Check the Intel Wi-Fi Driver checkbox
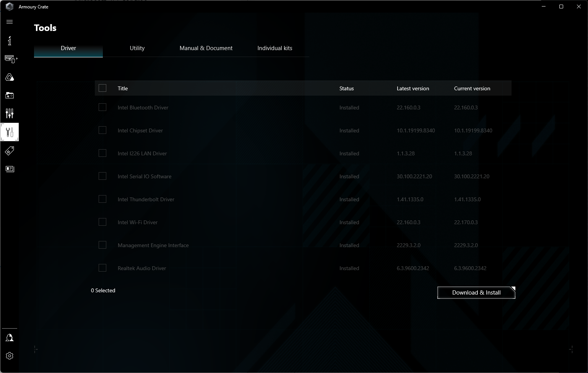588x373 pixels. pyautogui.click(x=102, y=222)
